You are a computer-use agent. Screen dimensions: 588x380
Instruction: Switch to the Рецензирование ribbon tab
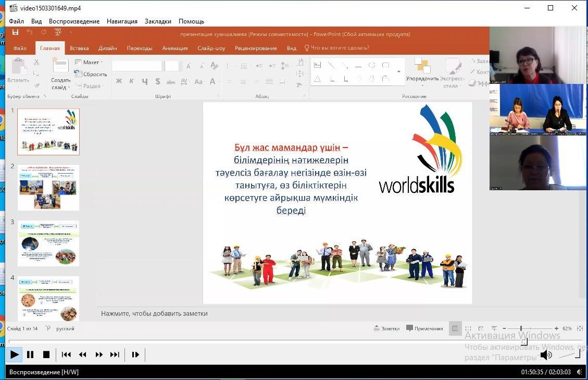tap(256, 48)
